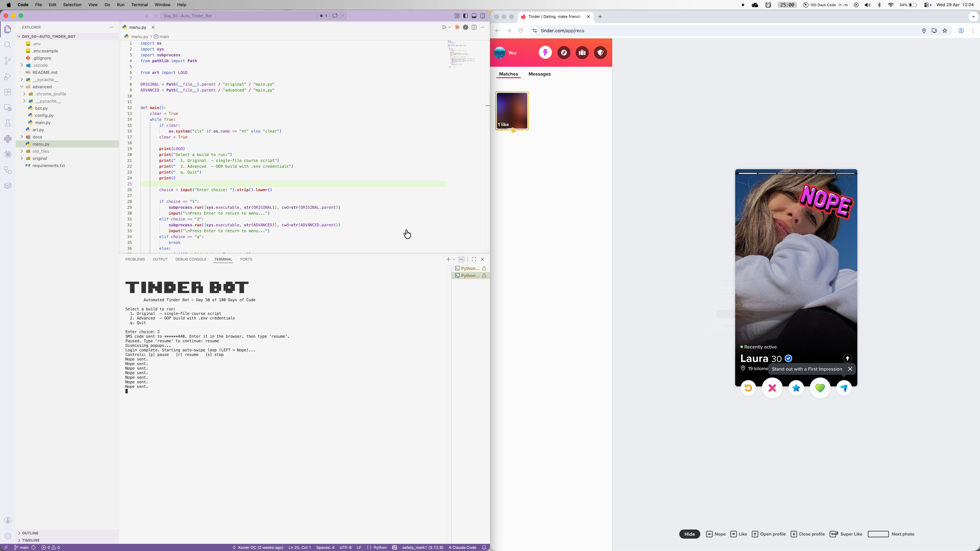Open the Explorer view in activity bar
Image resolution: width=980 pixels, height=551 pixels.
click(8, 29)
